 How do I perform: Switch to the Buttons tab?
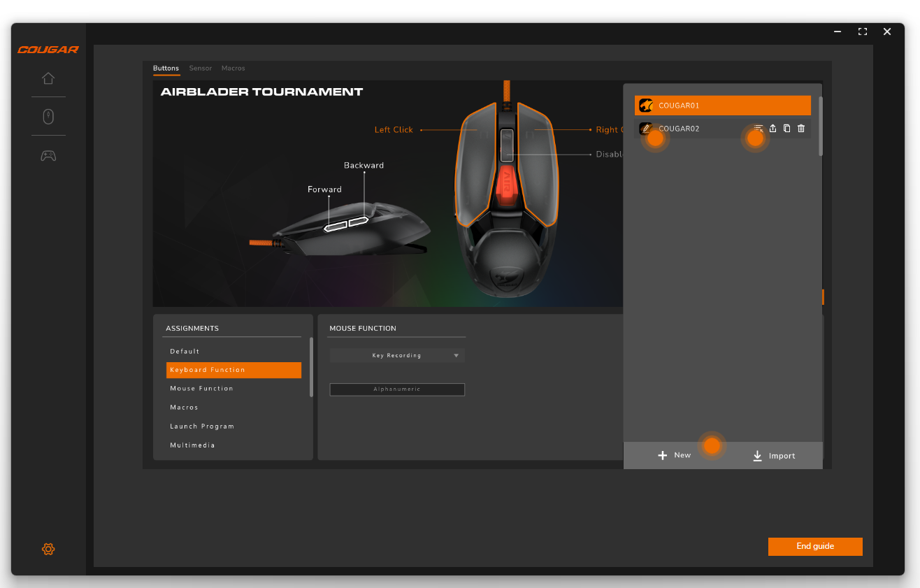(166, 69)
